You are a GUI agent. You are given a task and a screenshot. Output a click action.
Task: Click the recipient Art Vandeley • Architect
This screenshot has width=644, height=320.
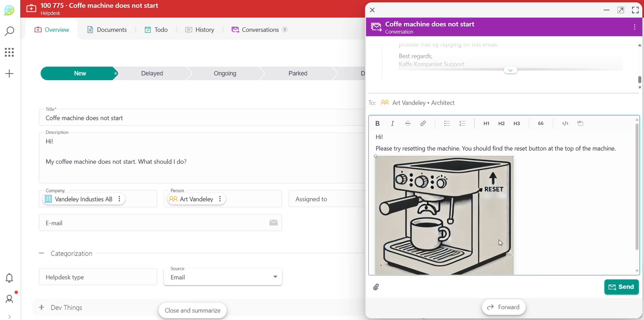pyautogui.click(x=418, y=103)
